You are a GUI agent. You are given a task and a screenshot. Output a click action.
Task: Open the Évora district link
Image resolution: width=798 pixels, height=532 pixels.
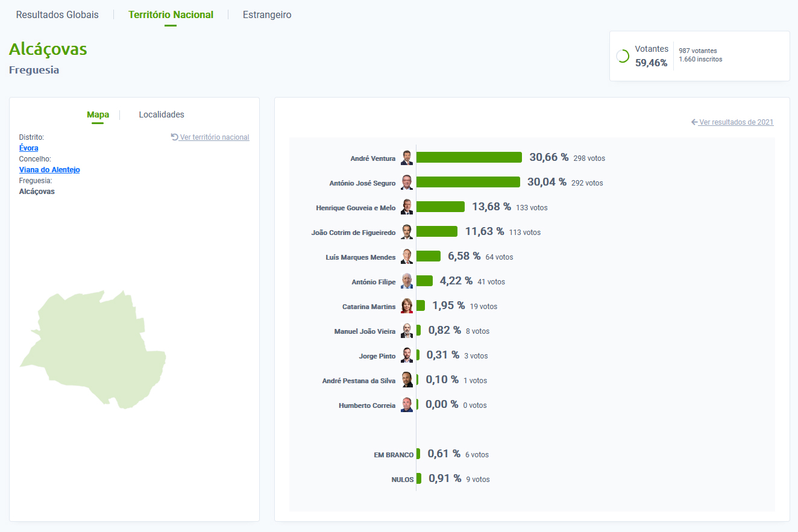(x=29, y=148)
